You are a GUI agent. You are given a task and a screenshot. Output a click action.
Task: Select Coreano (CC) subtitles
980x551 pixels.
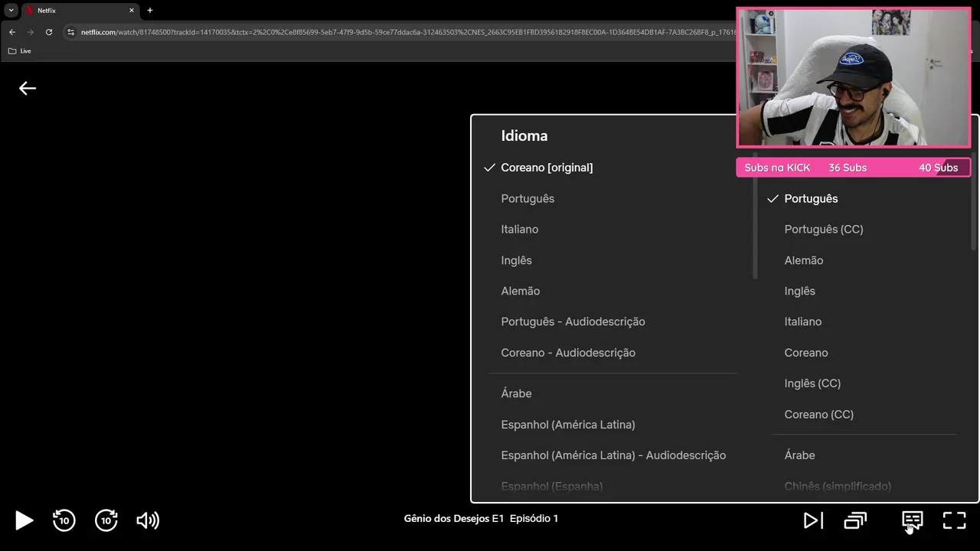pos(818,414)
